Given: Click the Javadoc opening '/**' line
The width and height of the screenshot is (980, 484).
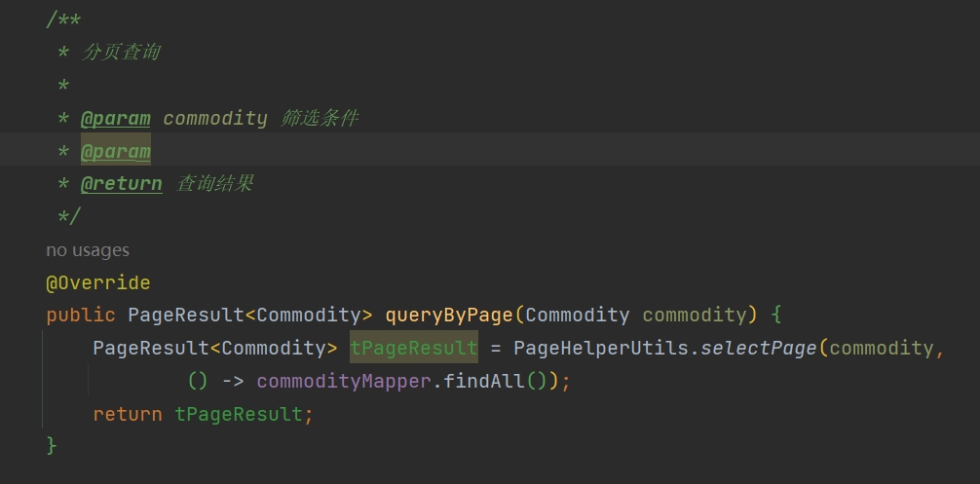Looking at the screenshot, I should coord(63,20).
